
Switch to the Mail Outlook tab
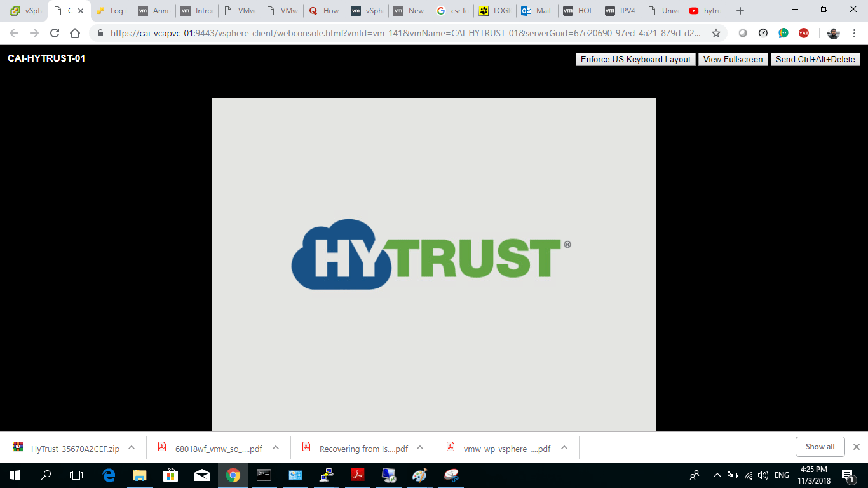[x=537, y=11]
